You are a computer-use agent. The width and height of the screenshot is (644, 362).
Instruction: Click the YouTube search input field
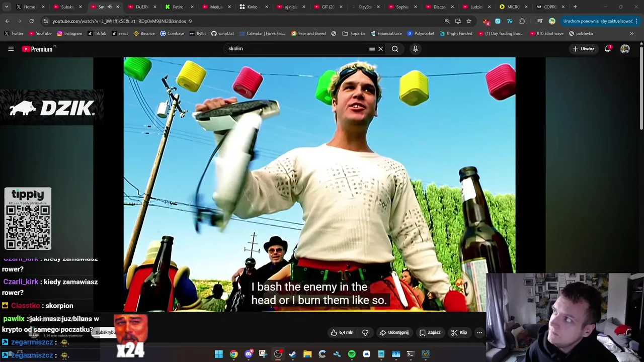tap(297, 49)
